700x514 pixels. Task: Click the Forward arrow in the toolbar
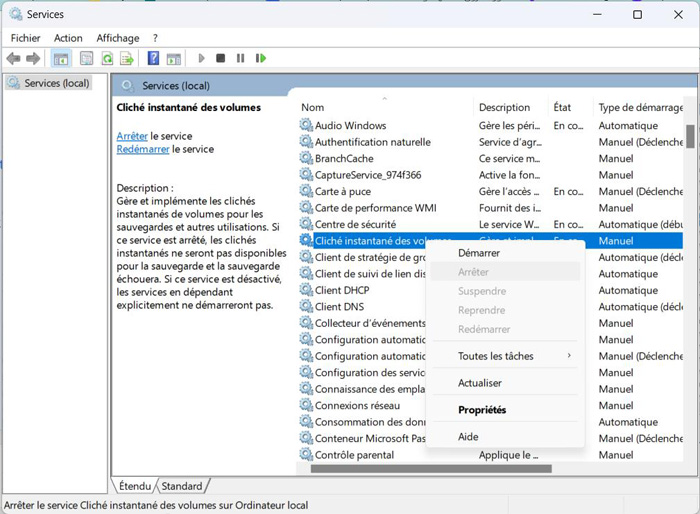point(34,59)
